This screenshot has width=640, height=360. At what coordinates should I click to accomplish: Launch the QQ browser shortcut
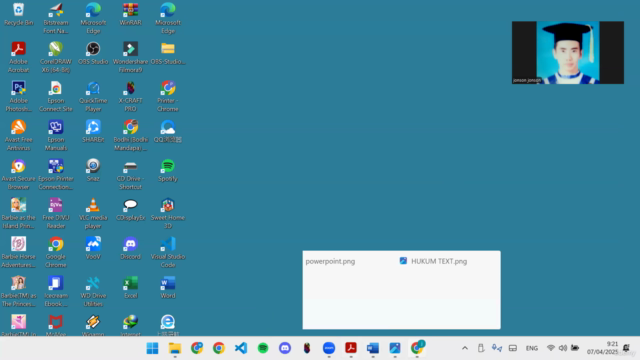click(168, 131)
